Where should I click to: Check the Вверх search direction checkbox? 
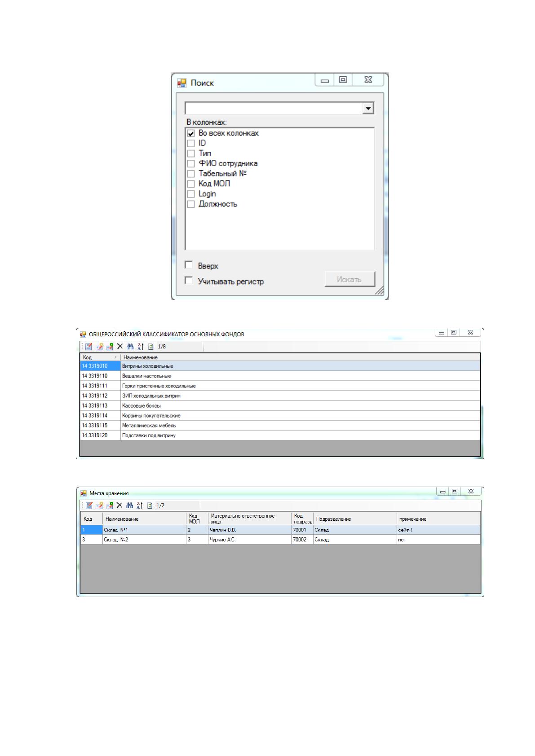point(189,265)
